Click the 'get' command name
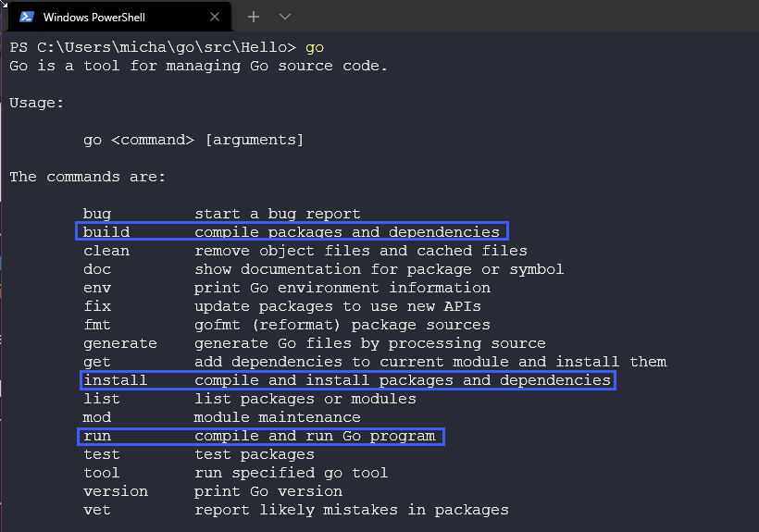This screenshot has height=532, width=759. (97, 362)
